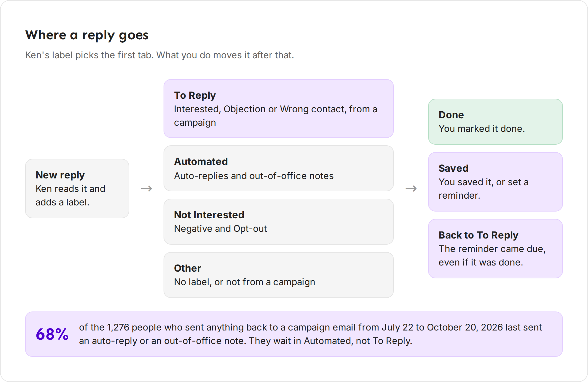The image size is (588, 382).
Task: Select the To Reply card
Action: pos(278,109)
